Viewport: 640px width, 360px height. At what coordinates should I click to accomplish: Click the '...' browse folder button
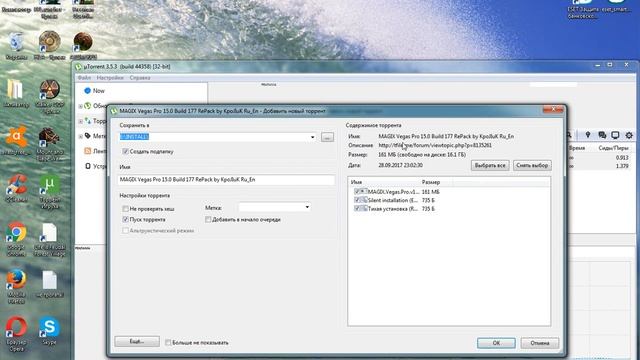(327, 137)
